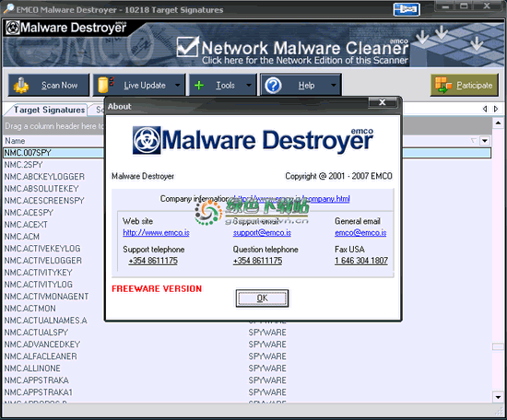Open the company.html information link
507x420 pixels.
tap(291, 198)
